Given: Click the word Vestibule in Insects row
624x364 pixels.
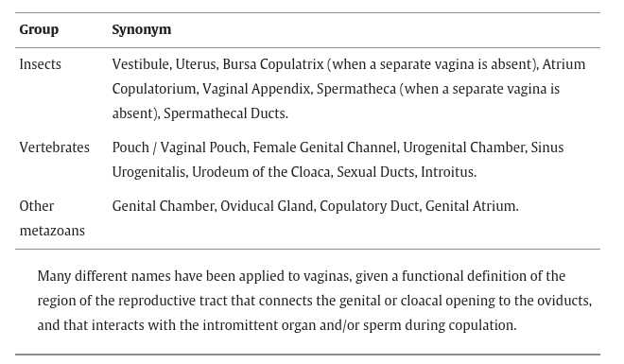Looking at the screenshot, I should click(x=141, y=64).
